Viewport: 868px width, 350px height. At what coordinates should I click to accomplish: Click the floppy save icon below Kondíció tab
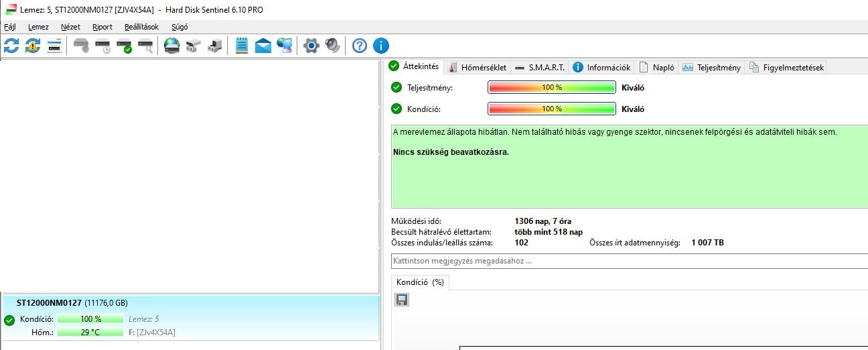[x=402, y=300]
